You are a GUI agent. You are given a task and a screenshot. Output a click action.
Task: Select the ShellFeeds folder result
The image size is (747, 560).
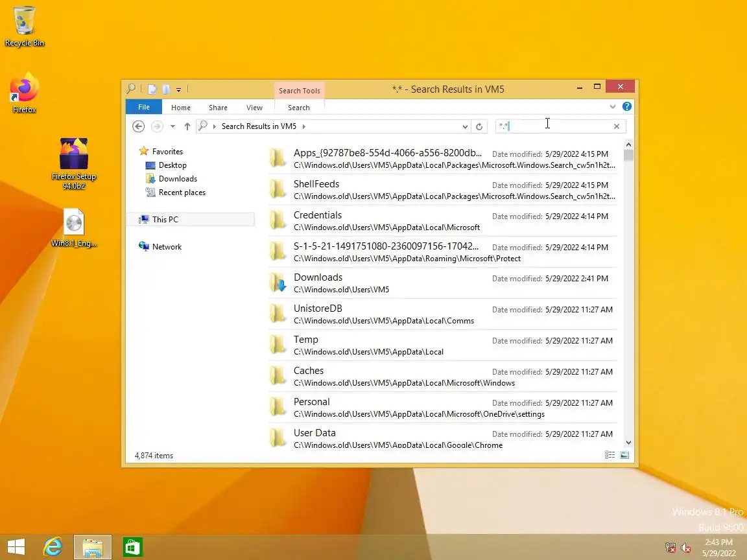pyautogui.click(x=443, y=189)
